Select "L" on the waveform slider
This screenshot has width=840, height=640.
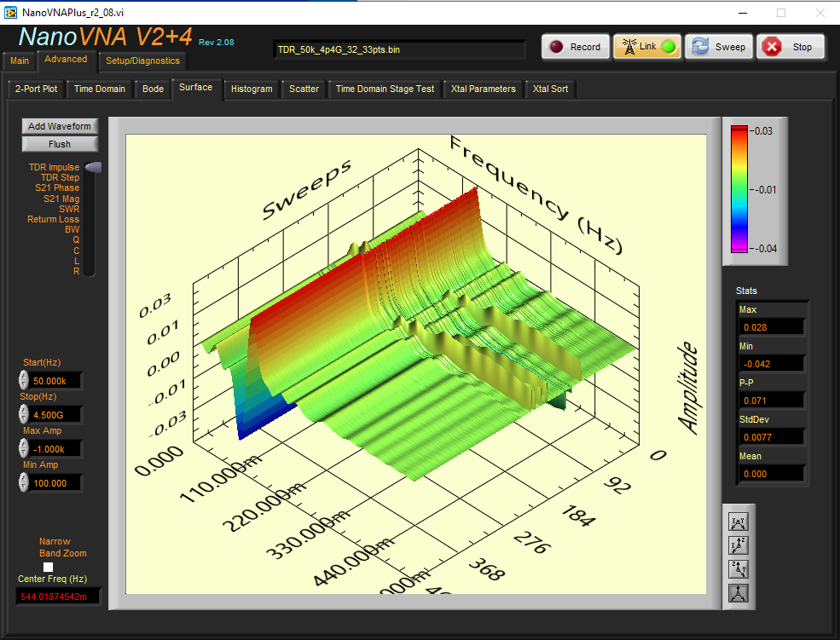coord(77,261)
